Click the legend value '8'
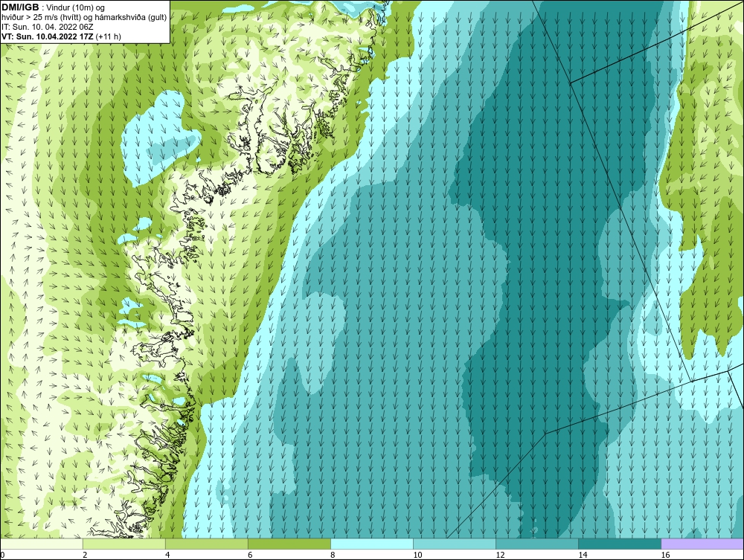This screenshot has height=560, width=744. pos(333,555)
